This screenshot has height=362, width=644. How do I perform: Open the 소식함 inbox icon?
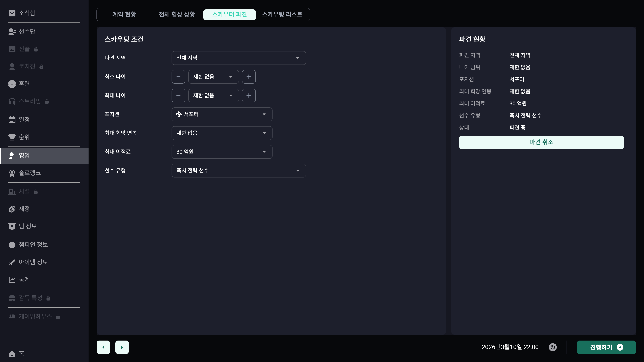coord(12,13)
